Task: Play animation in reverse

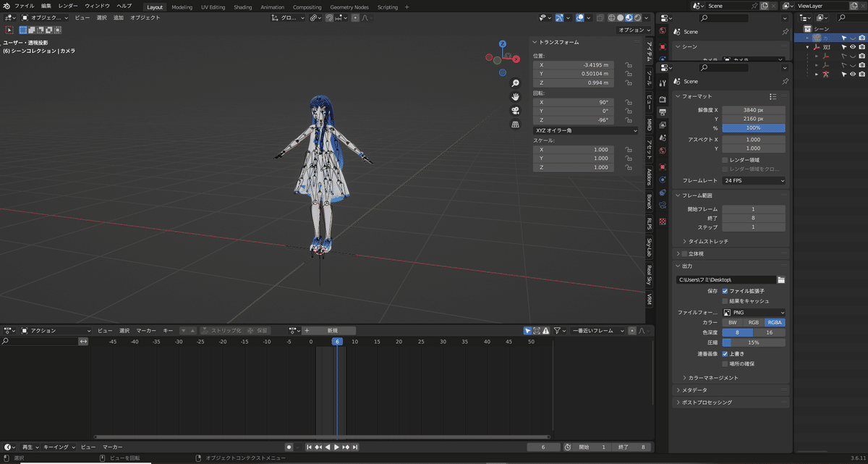Action: 327,447
